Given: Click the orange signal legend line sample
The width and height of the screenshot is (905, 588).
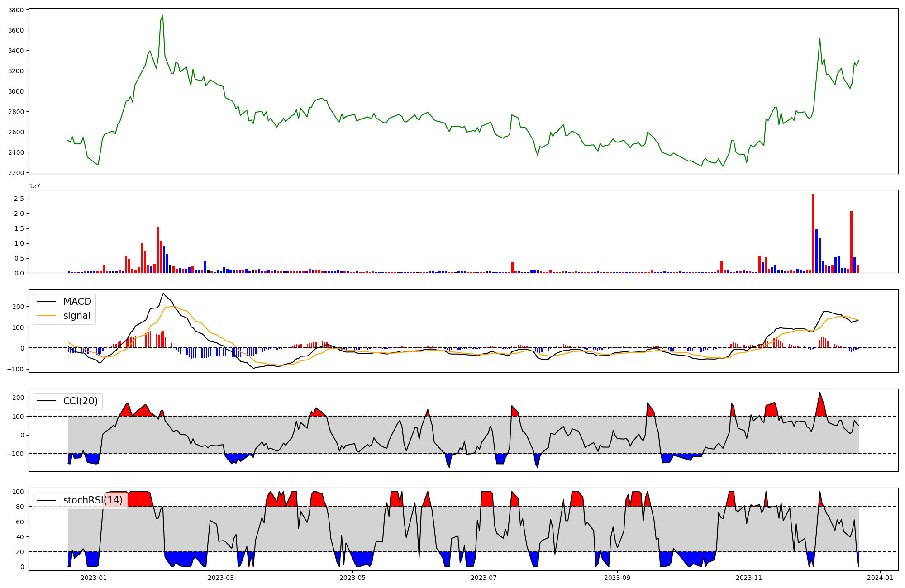Looking at the screenshot, I should 46,316.
